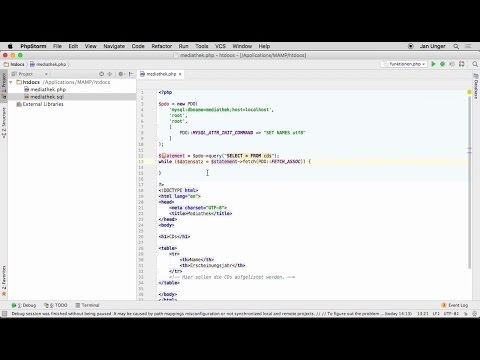The width and height of the screenshot is (480, 360).
Task: Click the editor vertical scrollbar
Action: [x=469, y=182]
